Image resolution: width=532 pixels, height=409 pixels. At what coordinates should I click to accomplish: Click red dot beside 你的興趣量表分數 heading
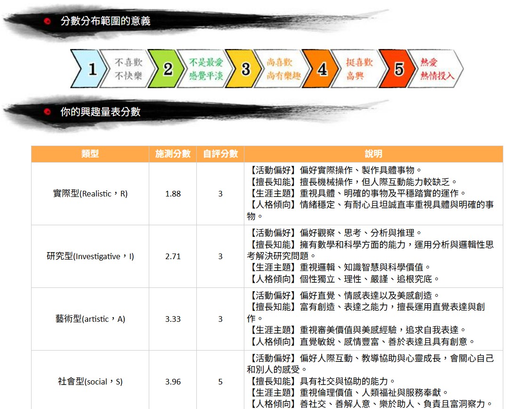click(x=47, y=112)
